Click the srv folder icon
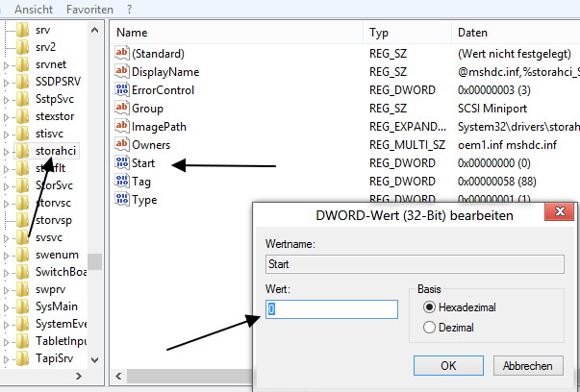Image resolution: width=580 pixels, height=392 pixels. click(x=22, y=30)
